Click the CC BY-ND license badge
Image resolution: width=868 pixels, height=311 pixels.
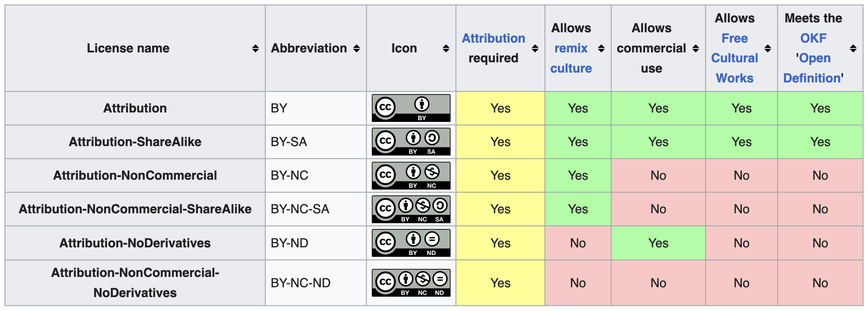411,243
